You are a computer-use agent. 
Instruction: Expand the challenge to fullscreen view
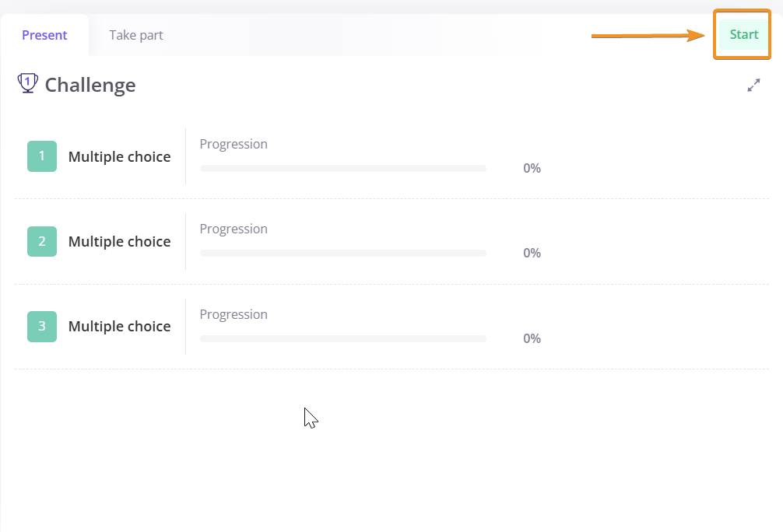coord(753,86)
